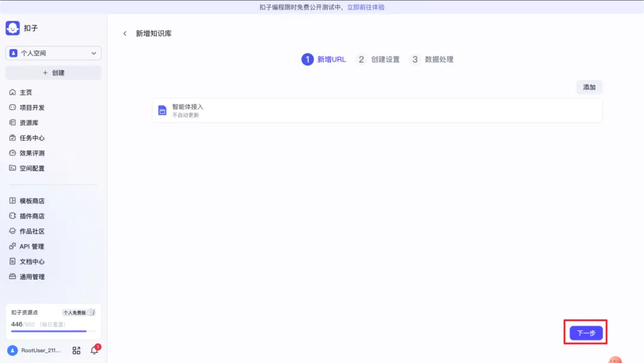Screen dimensions: 644x363
Task: Click the 作品社区 community icon
Action: pyautogui.click(x=13, y=231)
